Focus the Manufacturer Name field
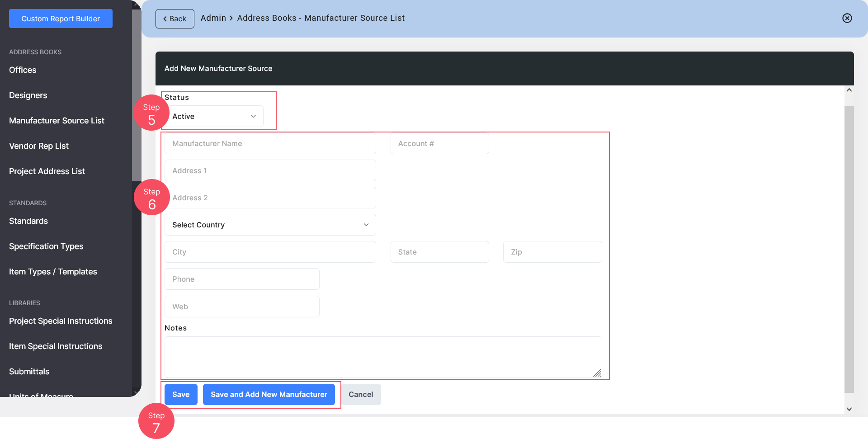The width and height of the screenshot is (868, 439). tap(270, 143)
